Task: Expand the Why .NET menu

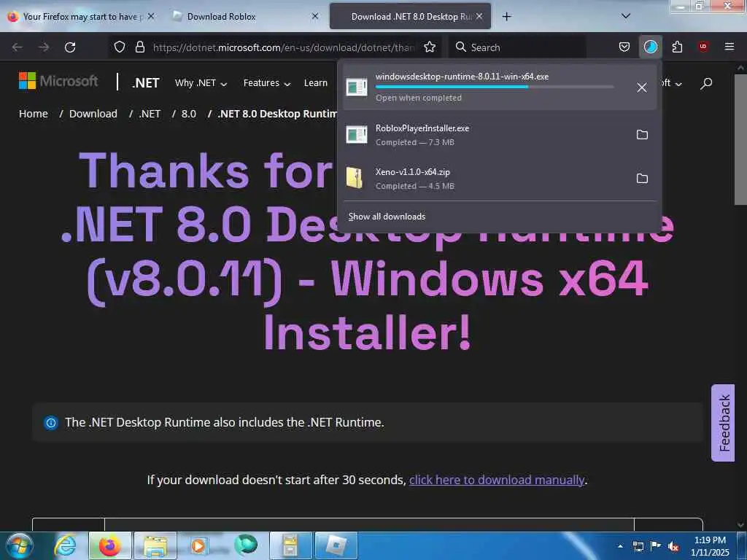Action: [201, 83]
